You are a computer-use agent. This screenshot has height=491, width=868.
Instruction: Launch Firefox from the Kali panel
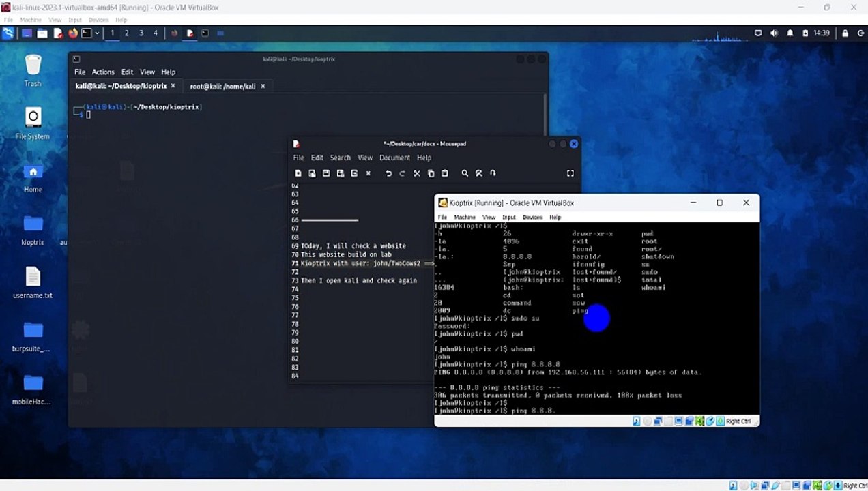[x=73, y=33]
